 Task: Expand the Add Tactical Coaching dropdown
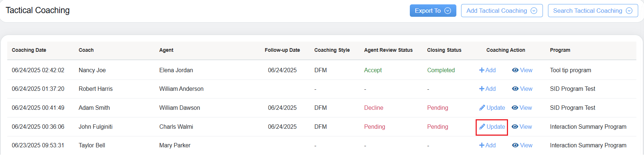(501, 11)
